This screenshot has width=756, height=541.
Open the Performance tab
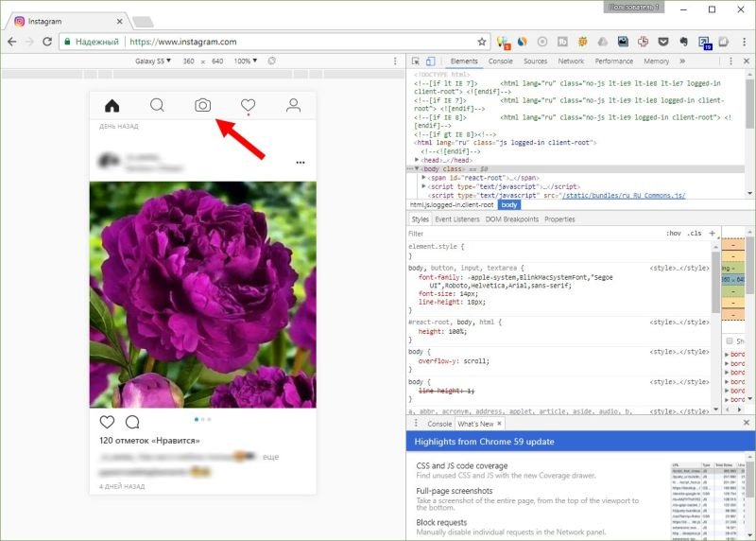coord(613,61)
